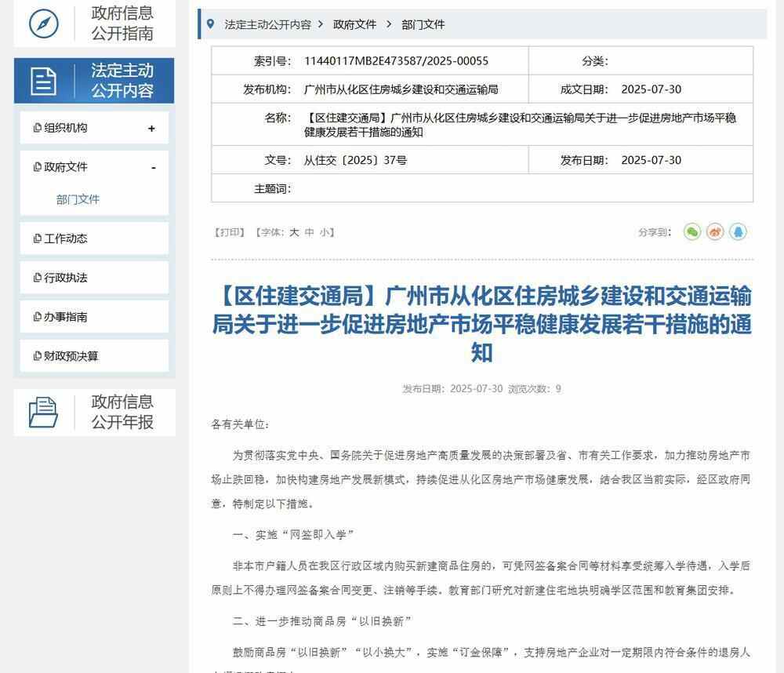
Task: Share the notice to QQ
Action: click(738, 232)
